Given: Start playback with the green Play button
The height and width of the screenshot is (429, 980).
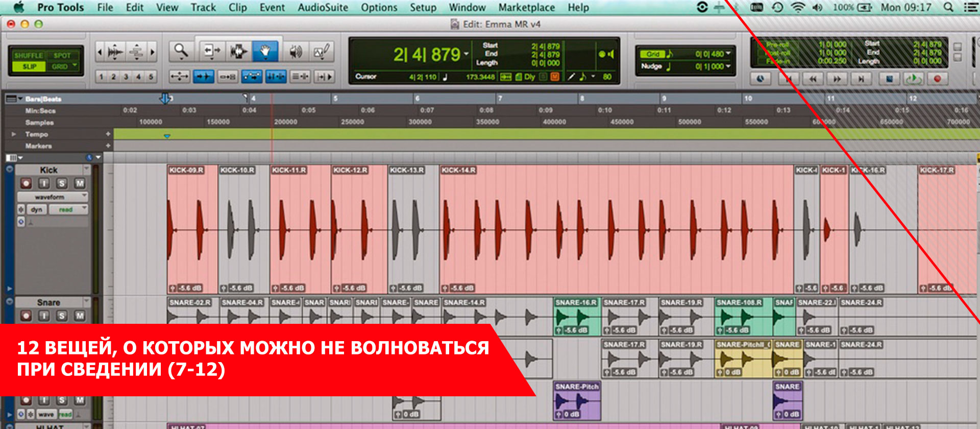Looking at the screenshot, I should pos(913,79).
